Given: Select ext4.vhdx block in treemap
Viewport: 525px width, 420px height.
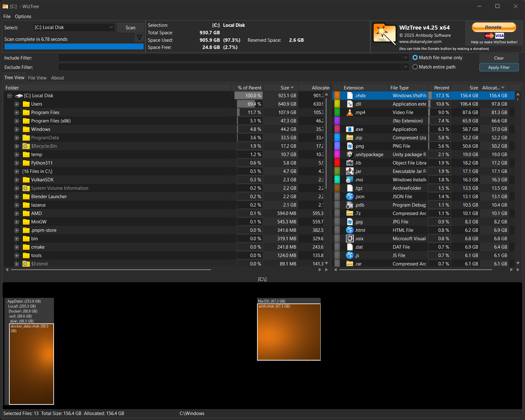Looking at the screenshot, I should 289,332.
